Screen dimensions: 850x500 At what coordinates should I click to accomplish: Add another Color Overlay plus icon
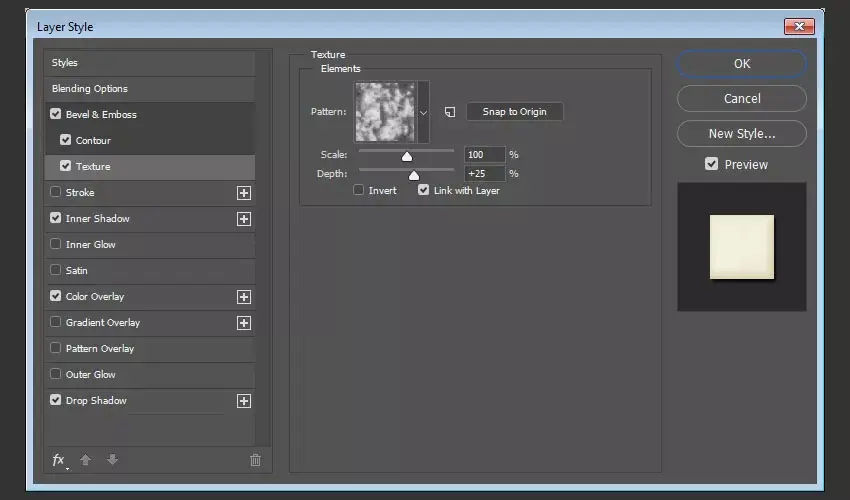point(244,297)
